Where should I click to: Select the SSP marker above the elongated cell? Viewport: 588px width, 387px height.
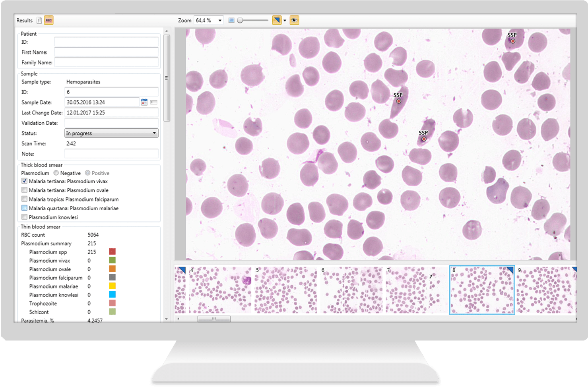coord(398,101)
